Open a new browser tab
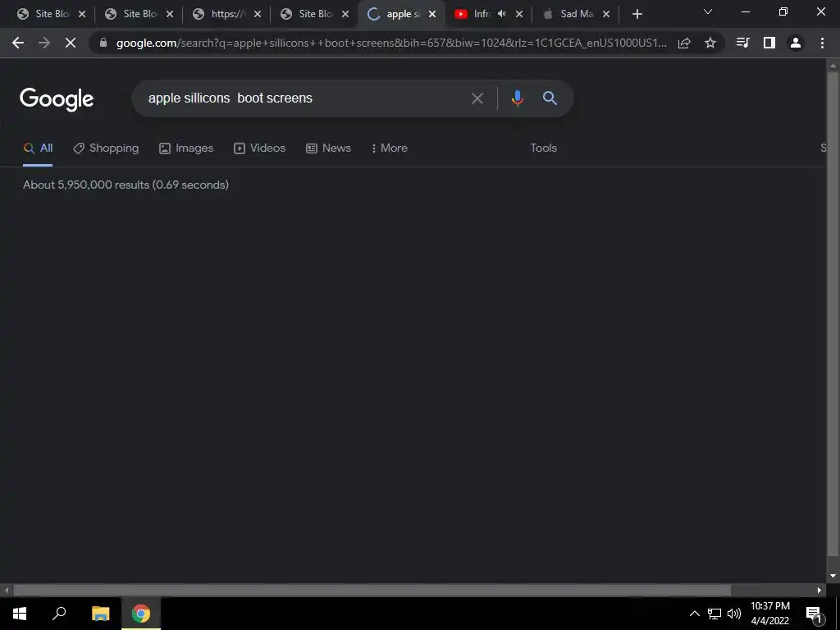Image resolution: width=840 pixels, height=630 pixels. tap(637, 15)
